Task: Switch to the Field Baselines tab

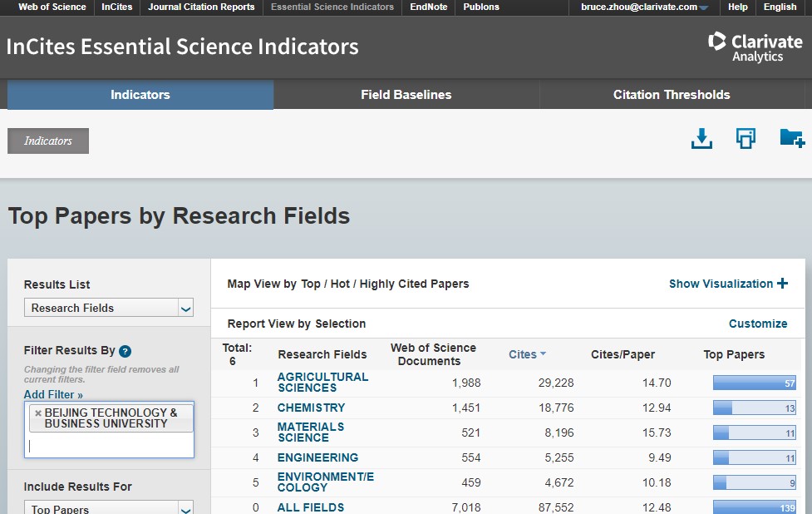Action: coord(406,95)
